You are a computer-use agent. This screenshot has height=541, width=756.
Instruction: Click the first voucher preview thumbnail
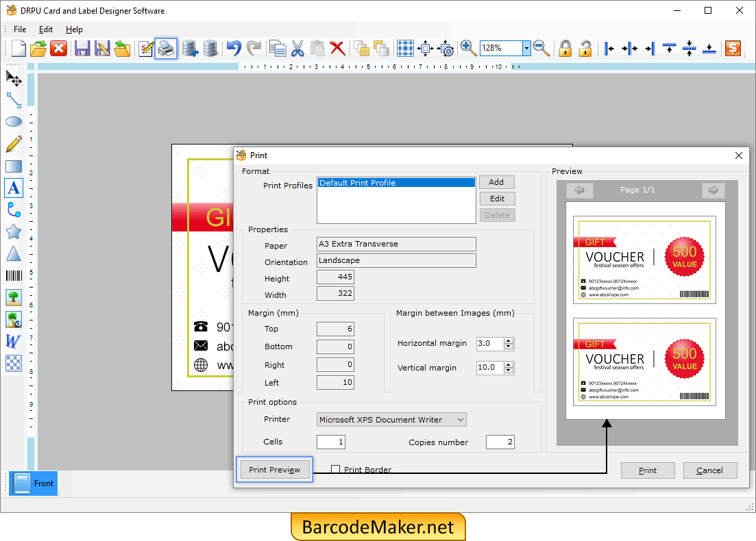point(644,260)
